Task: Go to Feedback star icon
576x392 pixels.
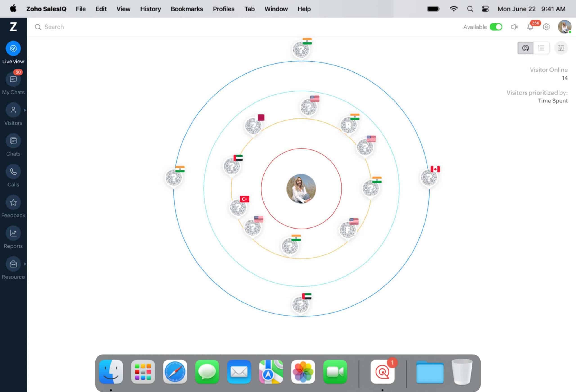Action: click(x=13, y=203)
